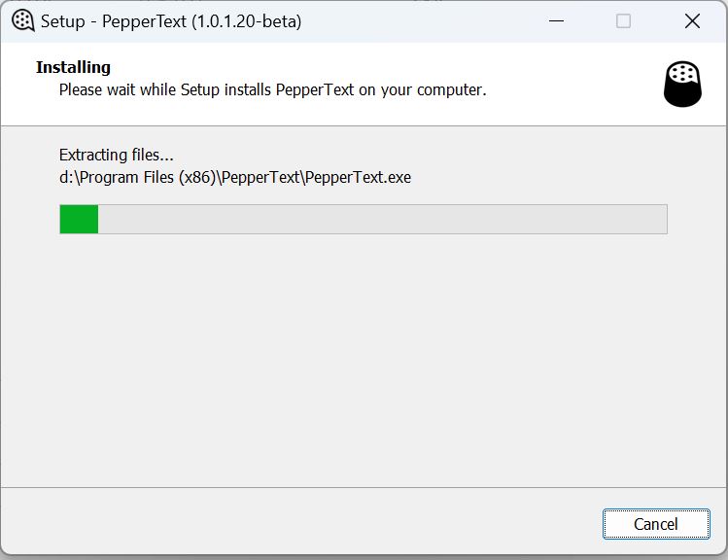Click the disabled maximize button
This screenshot has height=560, width=728.
tap(623, 21)
